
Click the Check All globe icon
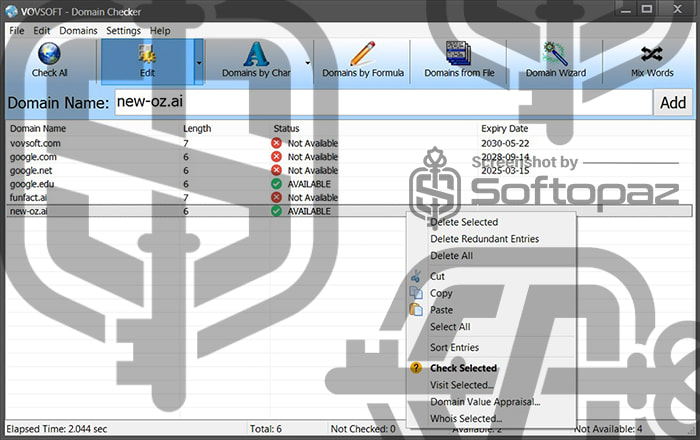pyautogui.click(x=49, y=54)
